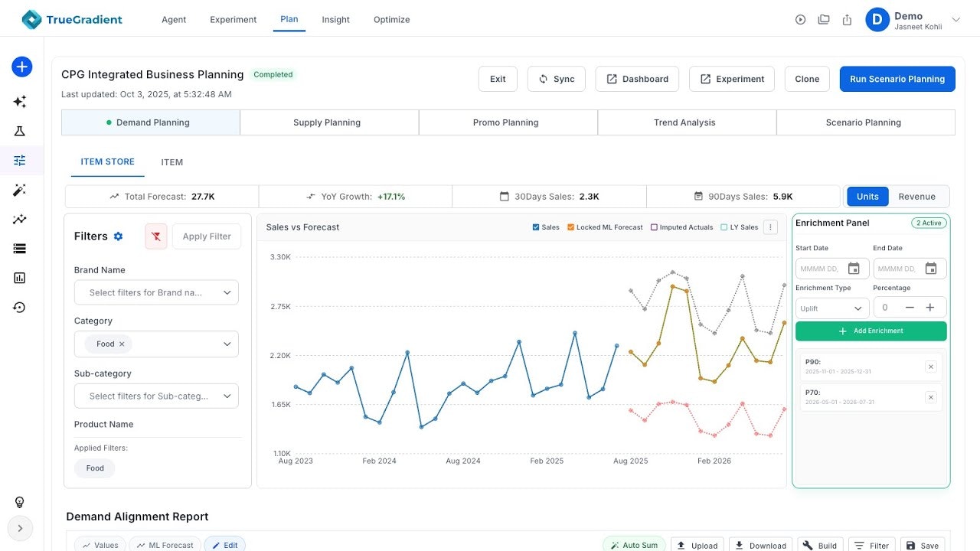Click the clear filters icon

156,236
